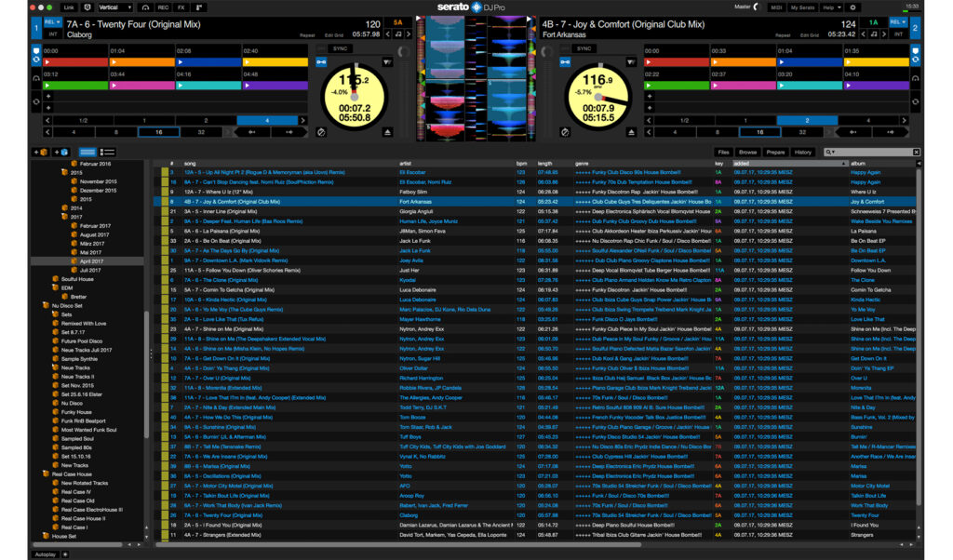Image resolution: width=953 pixels, height=560 pixels.
Task: Beat jump backward on deck 1
Action: [x=251, y=132]
